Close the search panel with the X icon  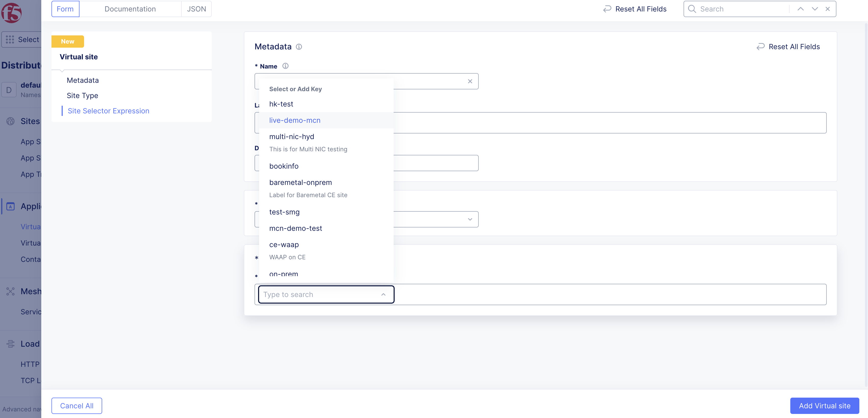[x=827, y=9]
